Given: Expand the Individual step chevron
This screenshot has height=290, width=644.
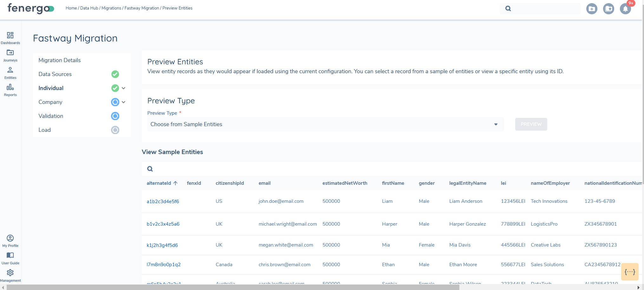Looking at the screenshot, I should click(x=123, y=88).
